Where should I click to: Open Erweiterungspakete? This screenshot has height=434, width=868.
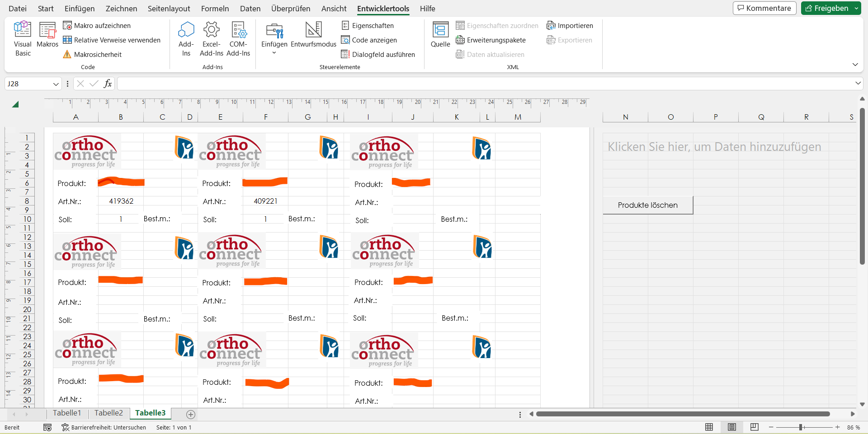491,40
